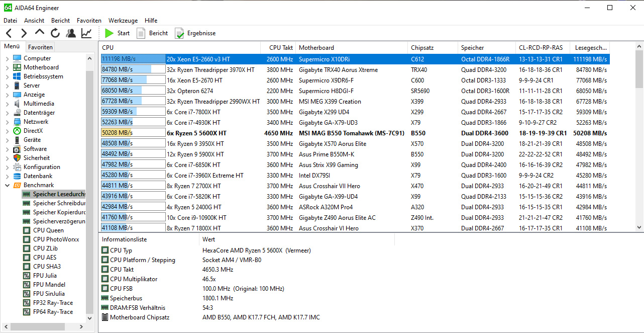Screen dimensions: 644x333
Task: Open the Favoriten menu
Action: (x=89, y=21)
